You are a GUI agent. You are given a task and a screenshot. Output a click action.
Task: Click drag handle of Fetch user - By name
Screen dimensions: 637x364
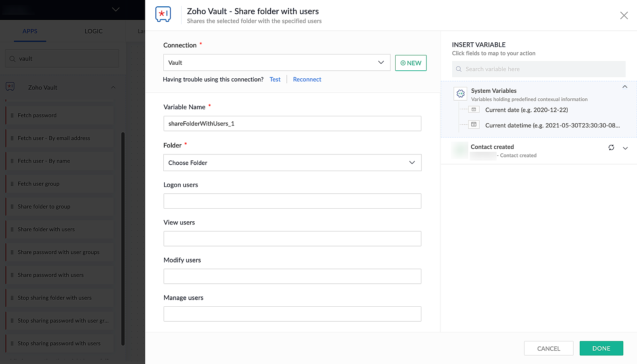coord(12,161)
